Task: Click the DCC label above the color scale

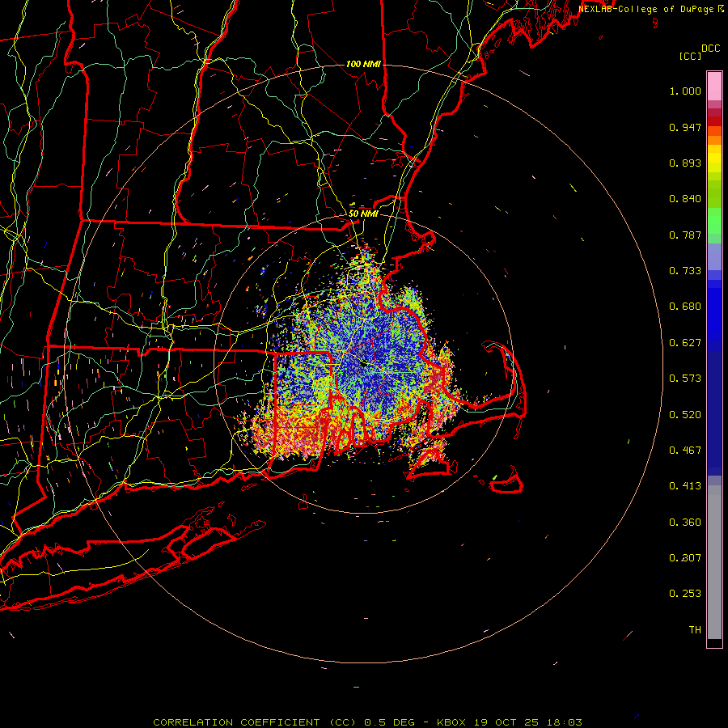Action: [710, 49]
